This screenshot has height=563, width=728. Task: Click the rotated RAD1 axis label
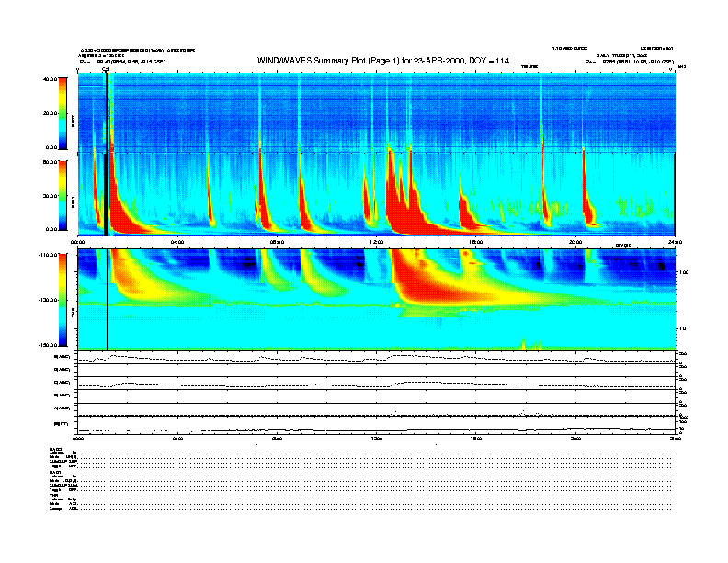(73, 202)
